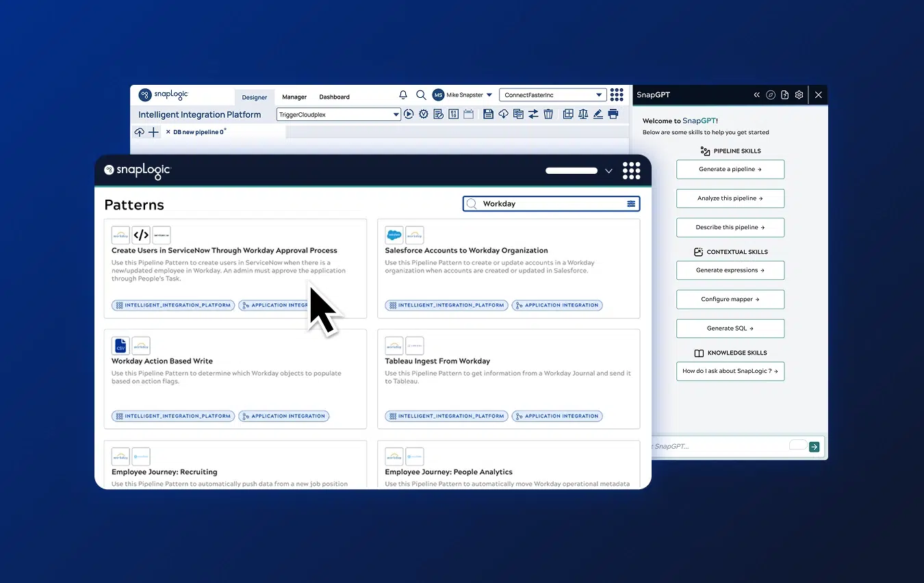Screen dimensions: 924x583
Task: Expand the TriggerCloudplex Snaplex dropdown
Action: 396,115
